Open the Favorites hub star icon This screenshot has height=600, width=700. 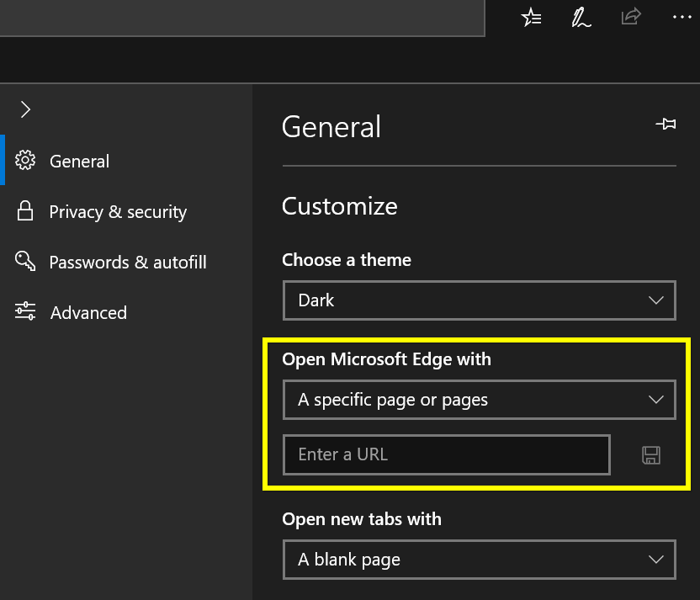[531, 17]
